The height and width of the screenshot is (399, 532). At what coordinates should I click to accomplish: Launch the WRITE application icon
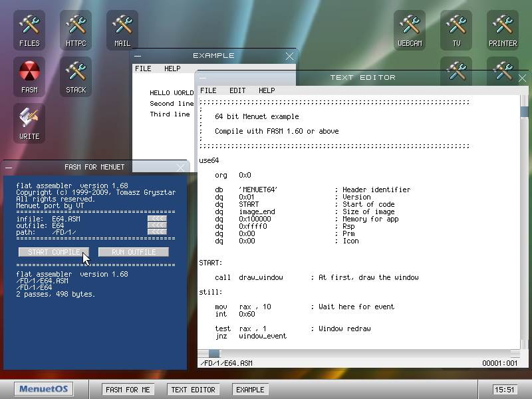pos(29,123)
